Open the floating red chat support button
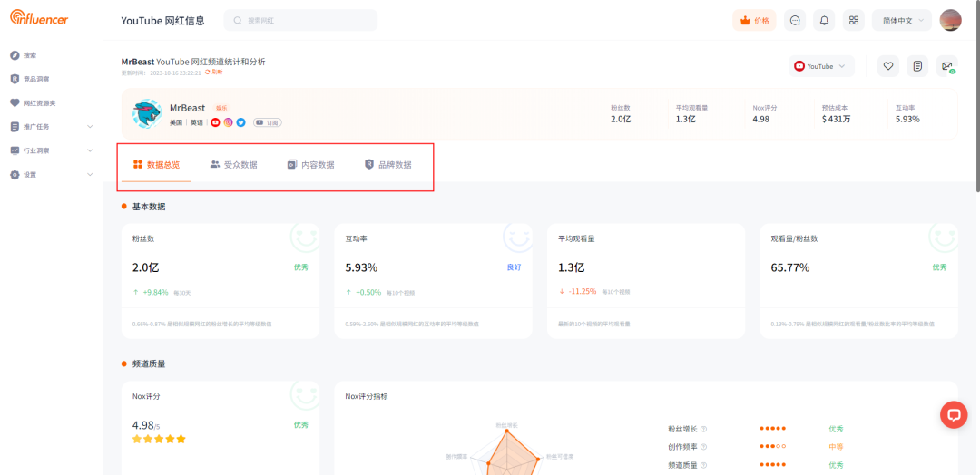 (953, 414)
